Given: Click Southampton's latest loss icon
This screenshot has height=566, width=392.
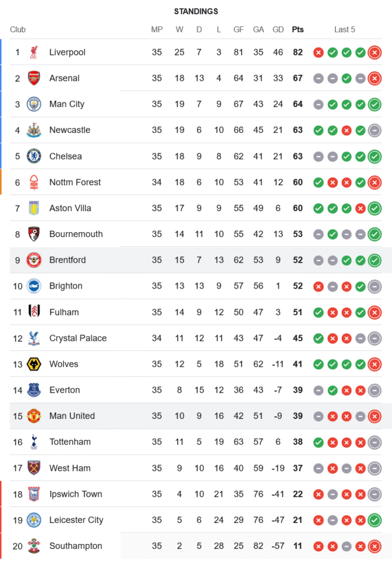Looking at the screenshot, I should click(x=374, y=546).
